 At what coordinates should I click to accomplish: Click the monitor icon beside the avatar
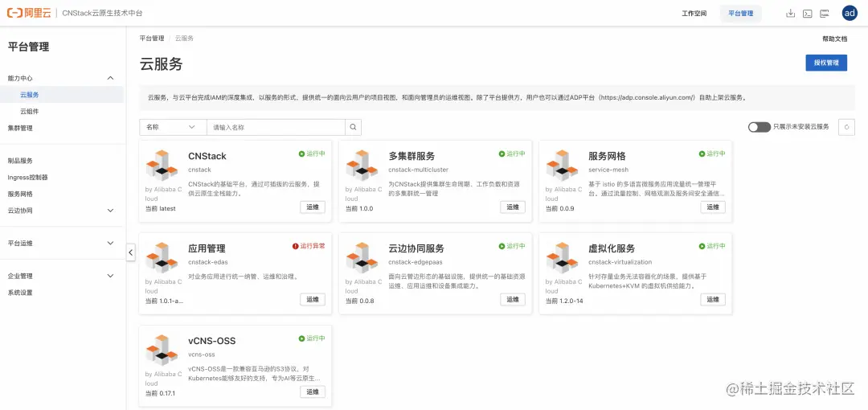coord(825,14)
